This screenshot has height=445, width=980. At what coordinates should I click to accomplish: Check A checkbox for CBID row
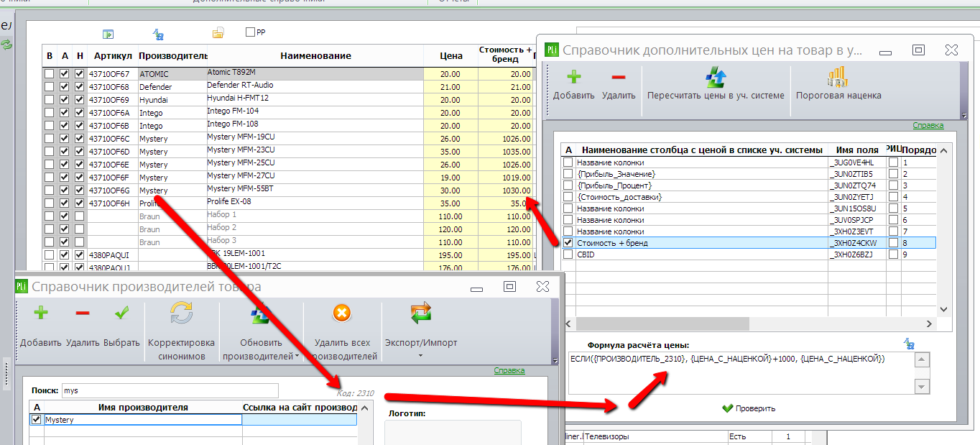click(x=568, y=254)
